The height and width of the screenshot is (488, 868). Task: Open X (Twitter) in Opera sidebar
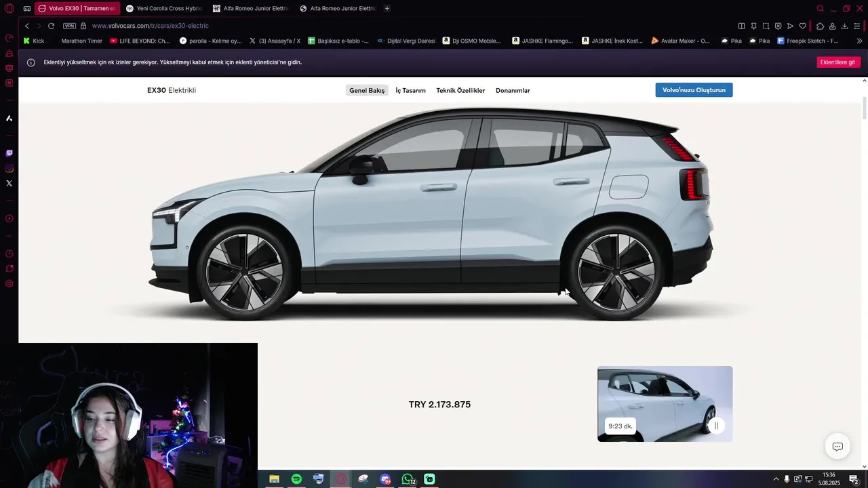click(9, 183)
